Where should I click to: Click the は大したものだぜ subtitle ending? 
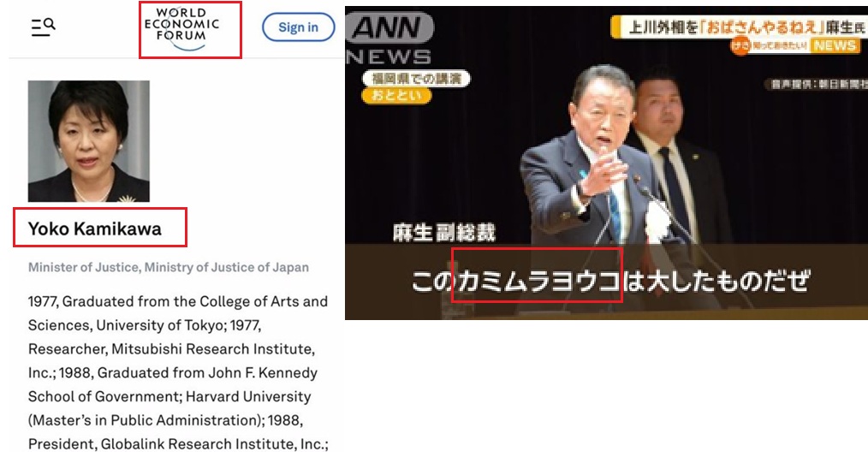coord(716,281)
